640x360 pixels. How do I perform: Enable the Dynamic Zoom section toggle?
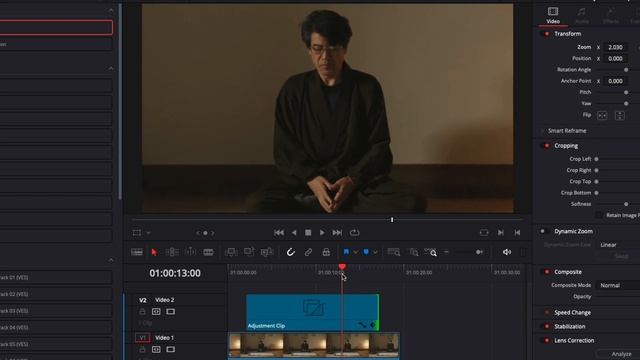(x=543, y=231)
